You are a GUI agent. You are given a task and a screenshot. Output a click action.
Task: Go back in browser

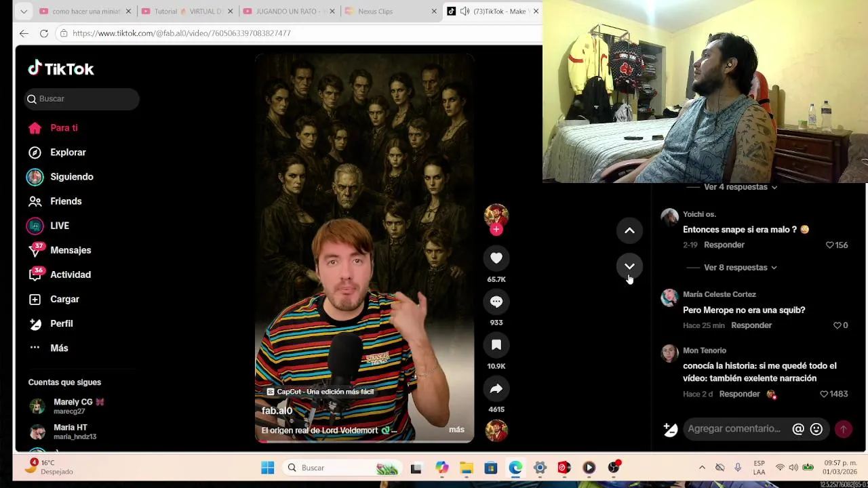tap(24, 33)
